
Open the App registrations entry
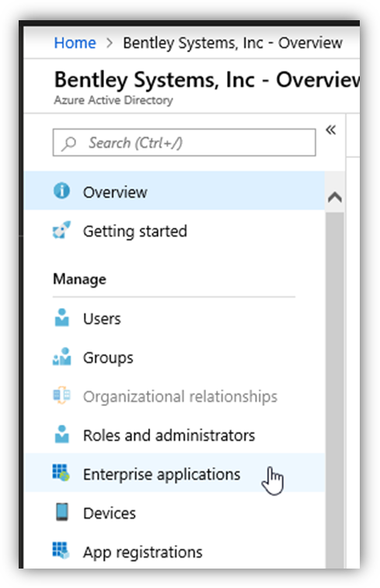point(175,551)
